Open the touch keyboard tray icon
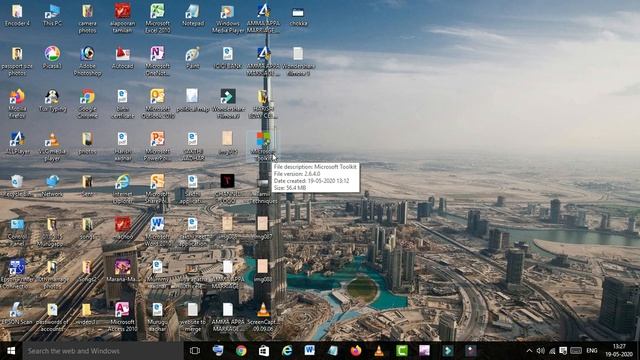This screenshot has width=640, height=360. [x=576, y=351]
